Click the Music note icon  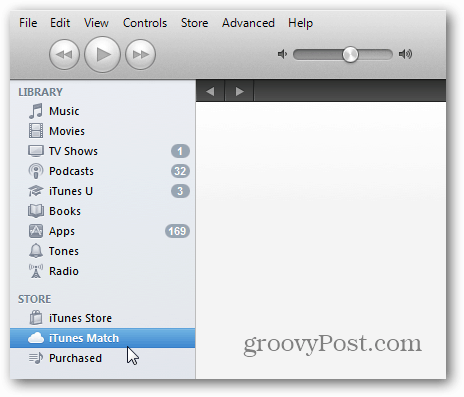36,111
